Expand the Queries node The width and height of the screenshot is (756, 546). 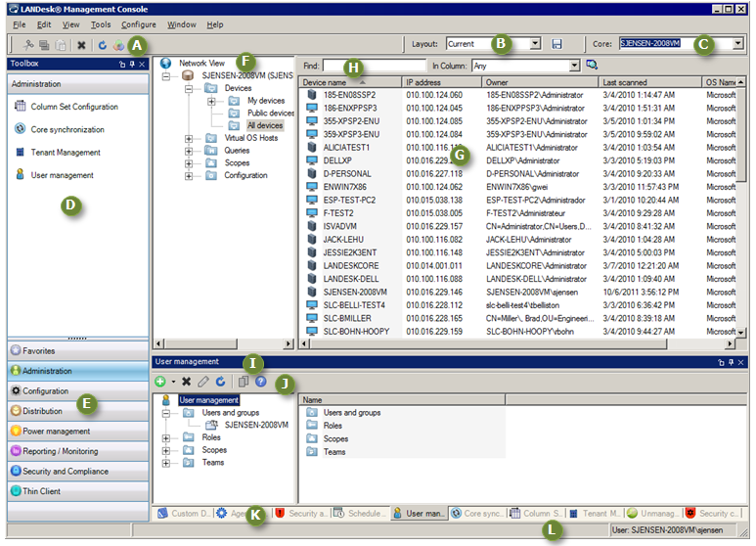[189, 151]
